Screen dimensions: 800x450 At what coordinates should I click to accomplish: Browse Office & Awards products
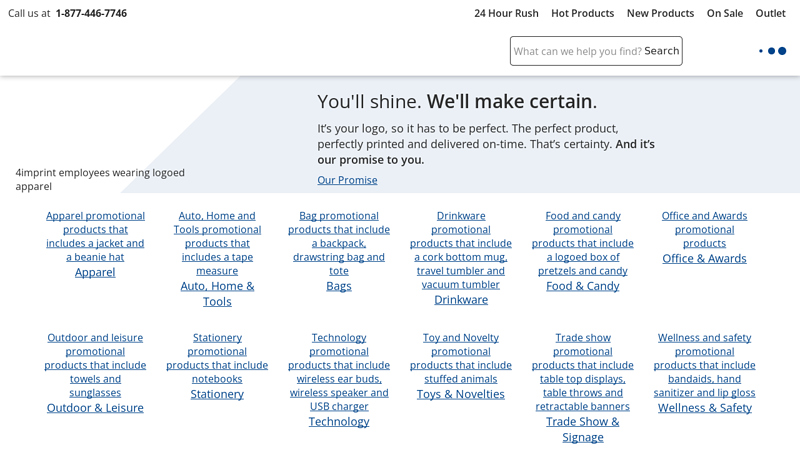[x=704, y=258]
